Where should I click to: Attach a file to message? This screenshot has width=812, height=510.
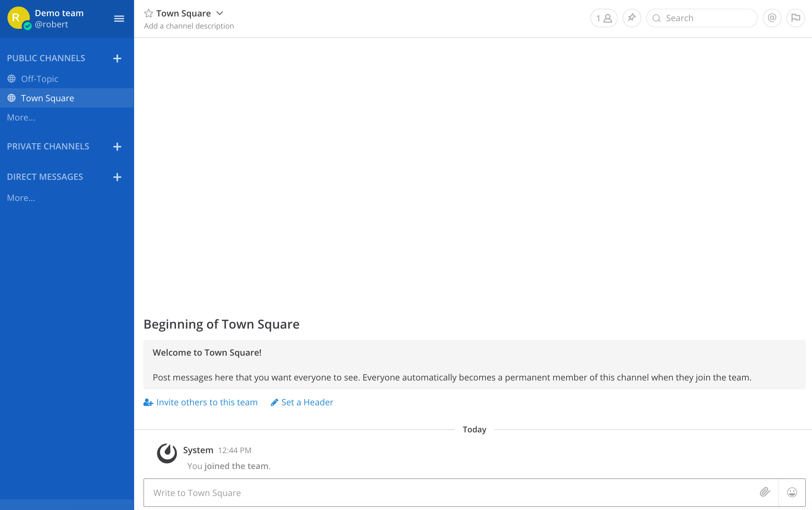click(x=765, y=492)
